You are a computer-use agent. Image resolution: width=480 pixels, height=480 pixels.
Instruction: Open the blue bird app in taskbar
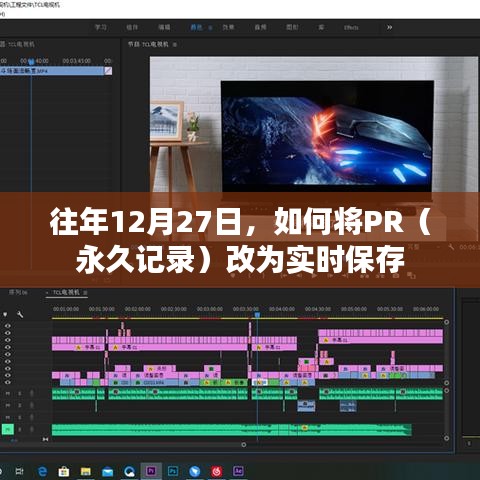pos(195,472)
